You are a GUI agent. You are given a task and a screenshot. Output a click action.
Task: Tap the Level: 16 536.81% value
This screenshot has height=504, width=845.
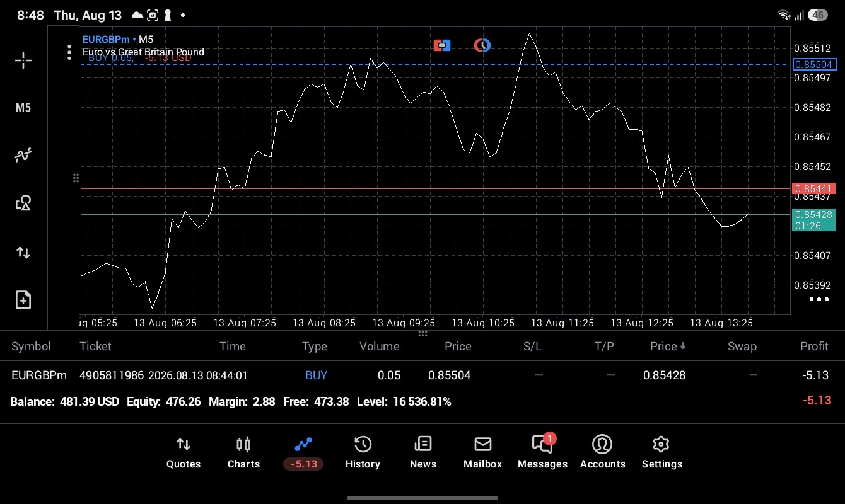click(x=404, y=401)
